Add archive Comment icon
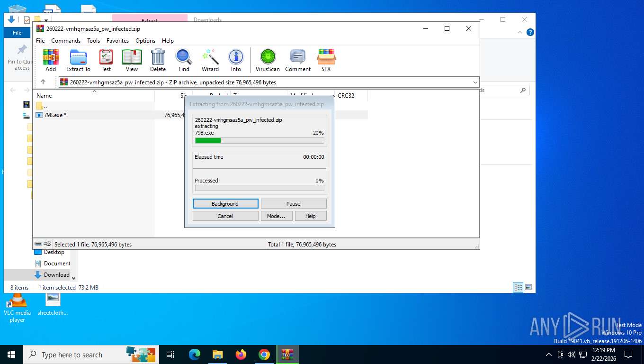Screen dimensions: 644x364 pyautogui.click(x=298, y=60)
